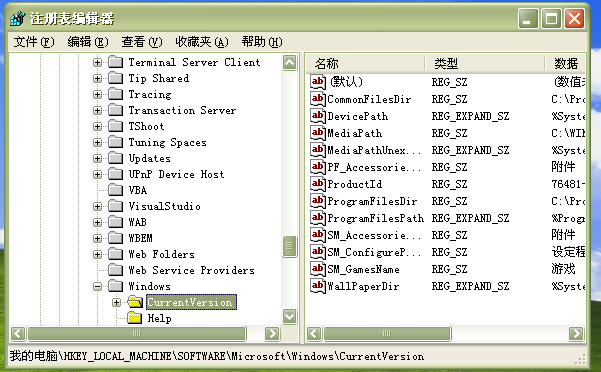Expand the Terminal Server Client key
This screenshot has height=372, width=601.
tap(97, 62)
